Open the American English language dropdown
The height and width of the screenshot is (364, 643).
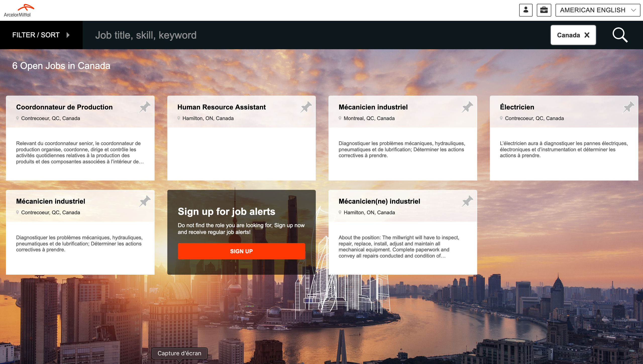(597, 10)
